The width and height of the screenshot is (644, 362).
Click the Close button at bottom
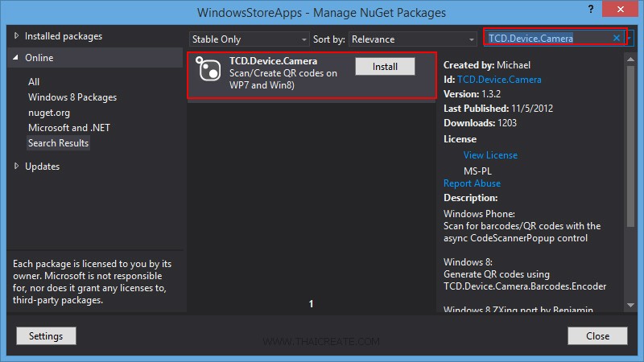[x=597, y=335]
